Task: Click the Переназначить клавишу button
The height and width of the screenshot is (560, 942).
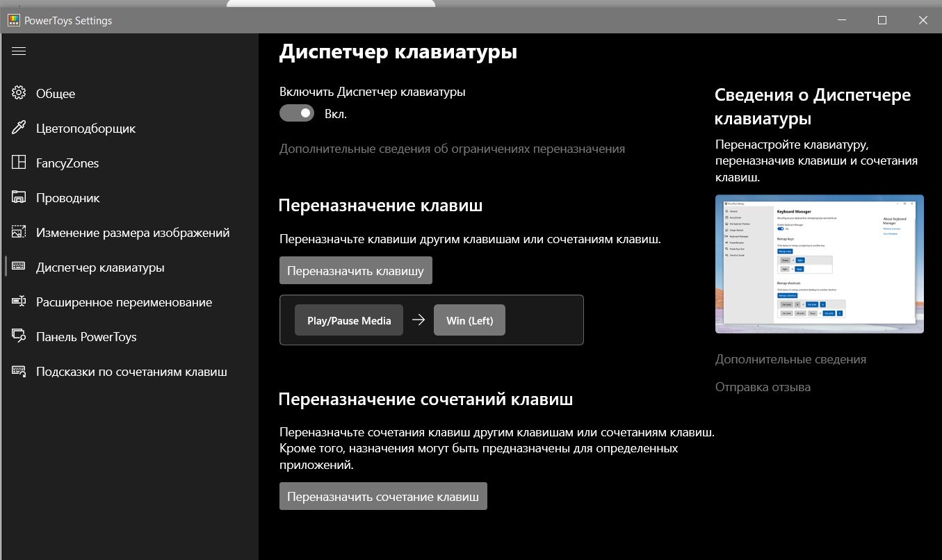Action: tap(356, 270)
